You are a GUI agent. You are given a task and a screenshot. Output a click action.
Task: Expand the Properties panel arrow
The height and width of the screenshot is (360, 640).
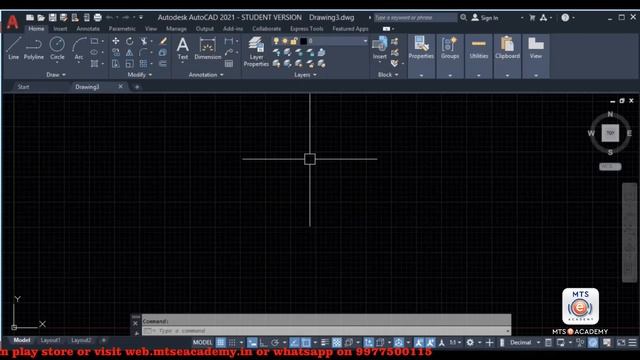click(x=421, y=75)
